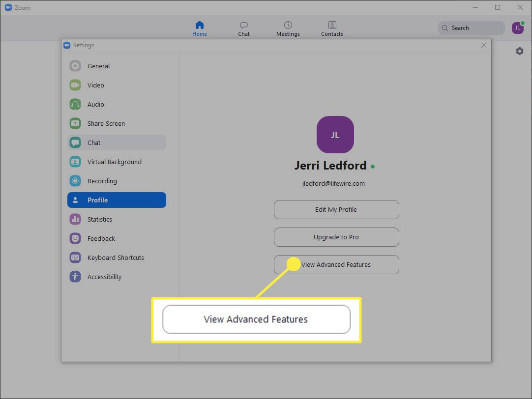Viewport: 532px width, 399px height.
Task: Click the Edit My Profile button
Action: pyautogui.click(x=336, y=209)
